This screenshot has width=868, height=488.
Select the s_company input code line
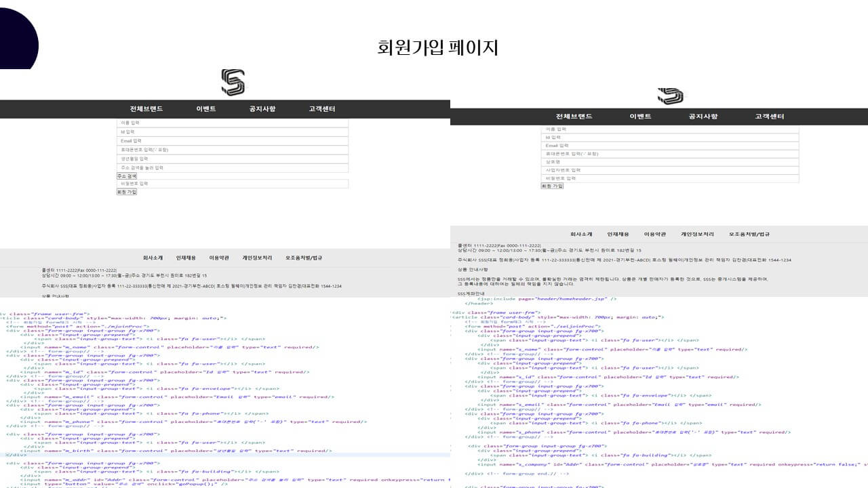coord(673,465)
